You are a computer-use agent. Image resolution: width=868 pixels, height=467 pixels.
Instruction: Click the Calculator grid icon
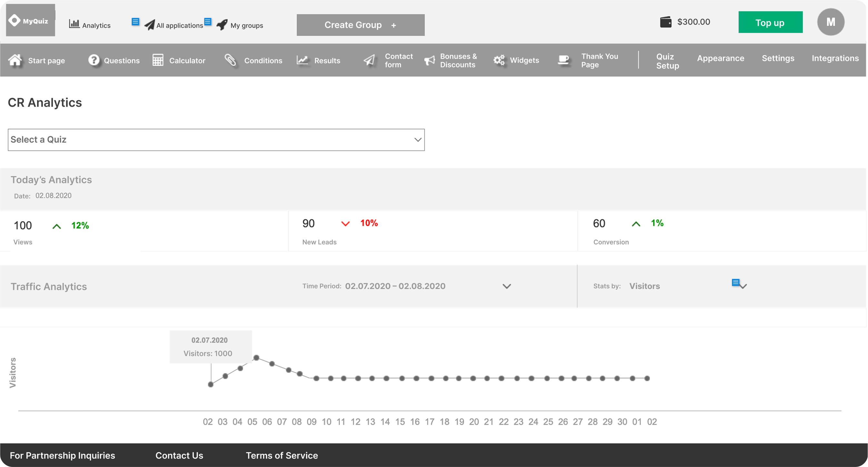(x=158, y=60)
